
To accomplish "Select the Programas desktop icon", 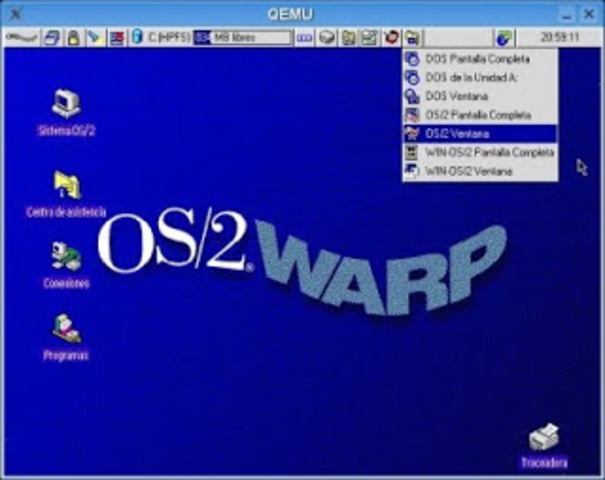I will click(x=66, y=329).
